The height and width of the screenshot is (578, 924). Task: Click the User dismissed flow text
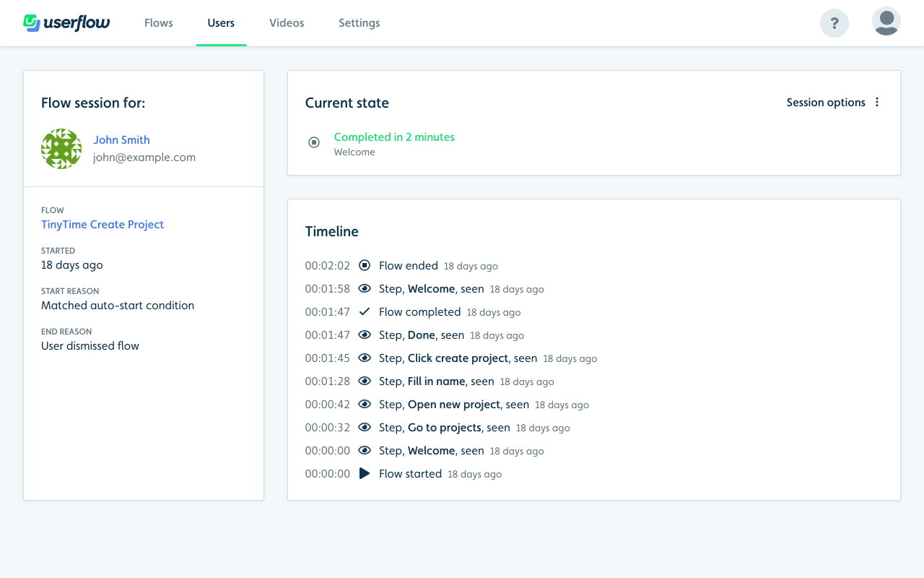click(x=90, y=345)
